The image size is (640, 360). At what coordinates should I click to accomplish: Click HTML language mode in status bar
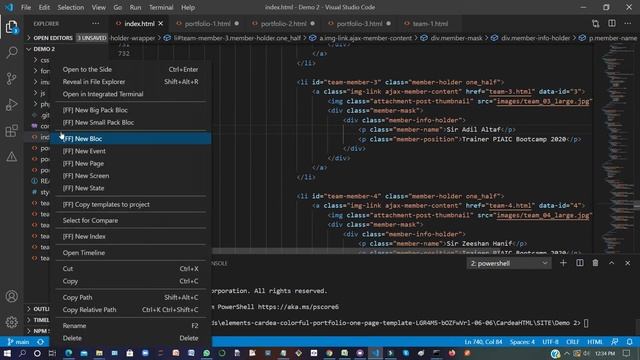(595, 342)
